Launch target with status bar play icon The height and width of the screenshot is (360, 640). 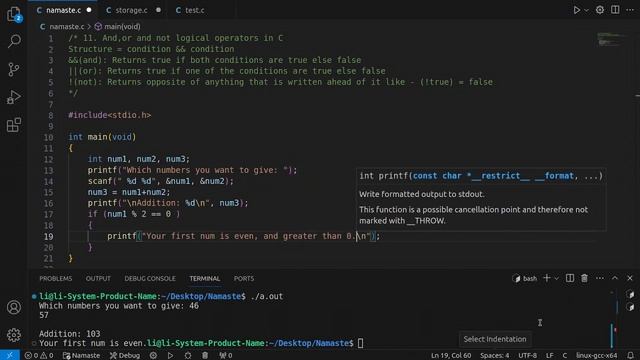click(170, 356)
